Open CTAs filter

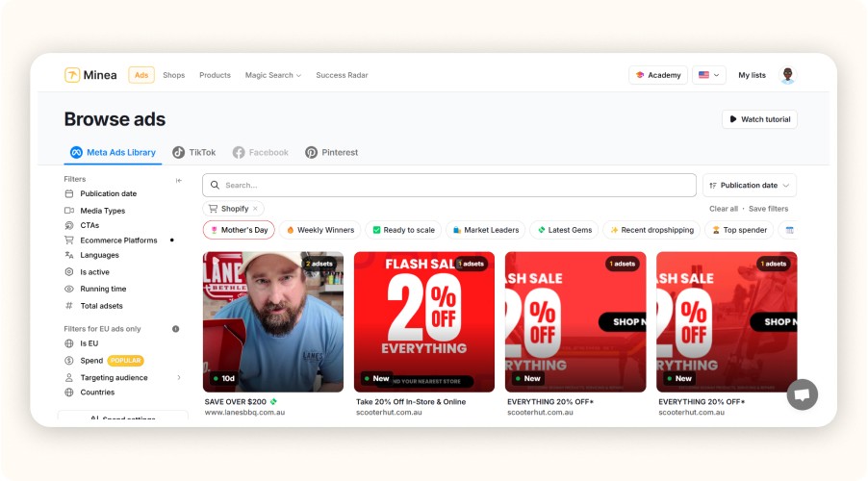coord(89,225)
